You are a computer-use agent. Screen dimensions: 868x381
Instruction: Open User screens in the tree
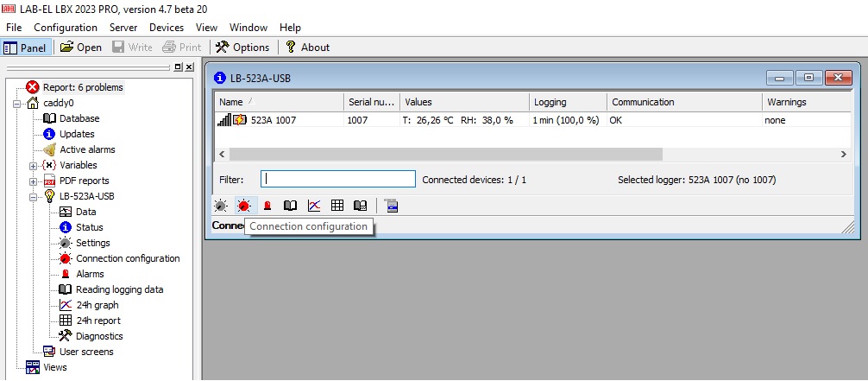(x=85, y=351)
